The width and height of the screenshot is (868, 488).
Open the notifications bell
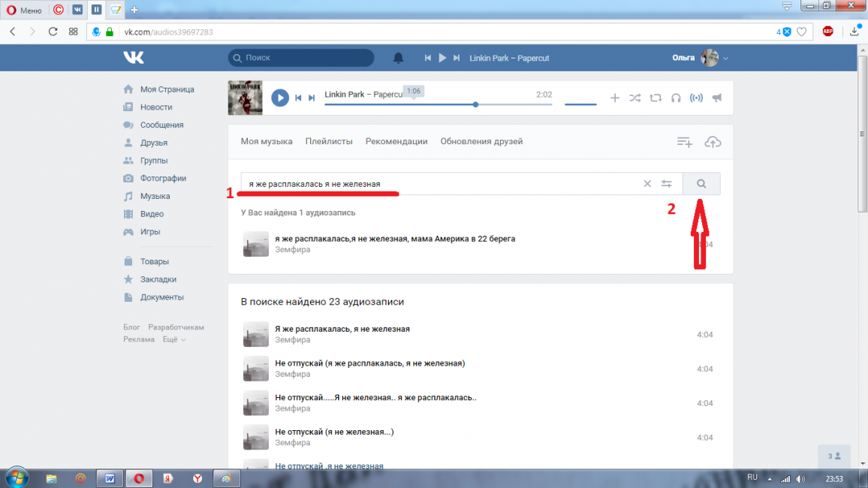pyautogui.click(x=399, y=58)
